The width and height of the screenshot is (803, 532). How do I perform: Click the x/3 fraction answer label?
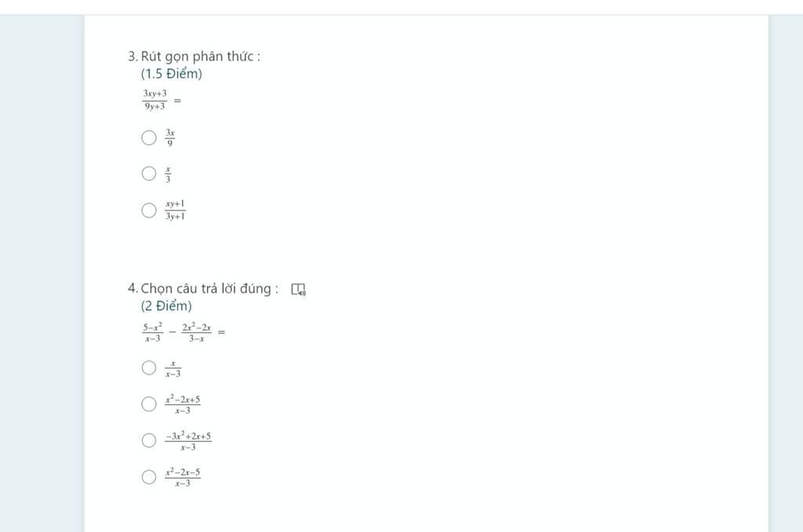pyautogui.click(x=168, y=175)
